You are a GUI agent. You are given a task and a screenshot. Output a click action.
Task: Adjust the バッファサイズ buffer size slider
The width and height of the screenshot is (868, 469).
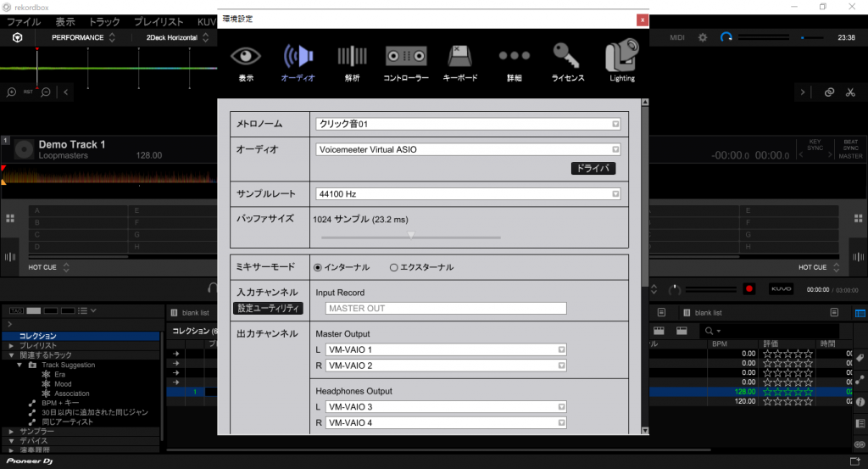coord(411,236)
